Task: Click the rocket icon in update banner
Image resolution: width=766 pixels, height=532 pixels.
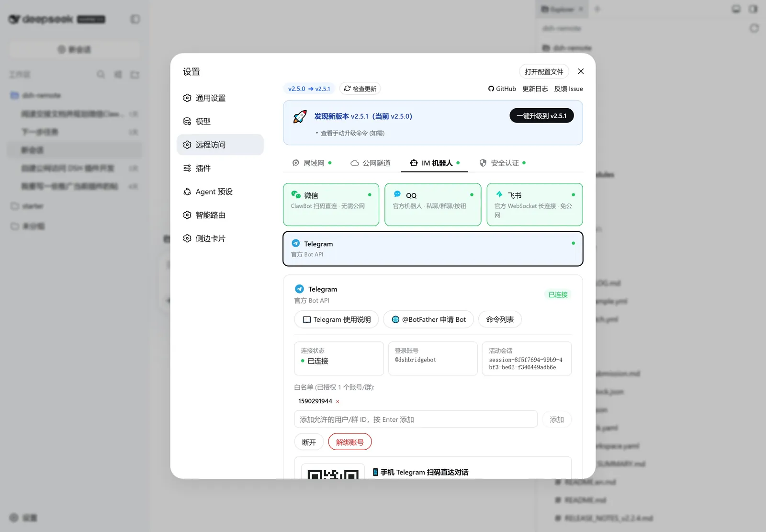Action: tap(300, 116)
